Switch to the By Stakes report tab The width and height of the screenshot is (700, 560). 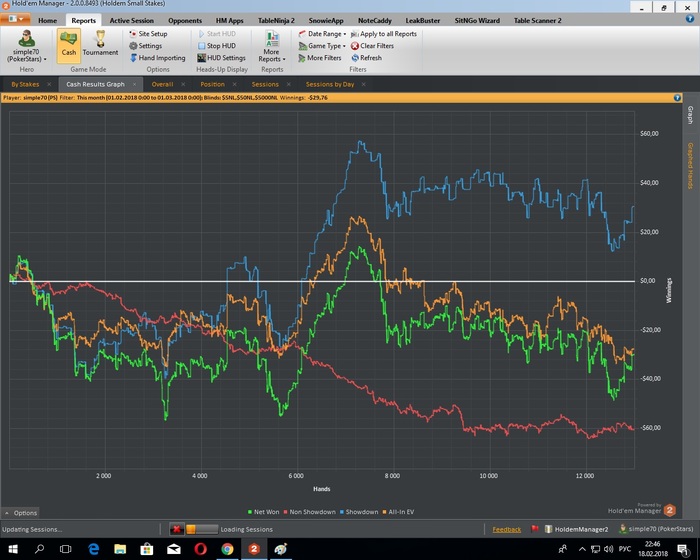tap(25, 84)
